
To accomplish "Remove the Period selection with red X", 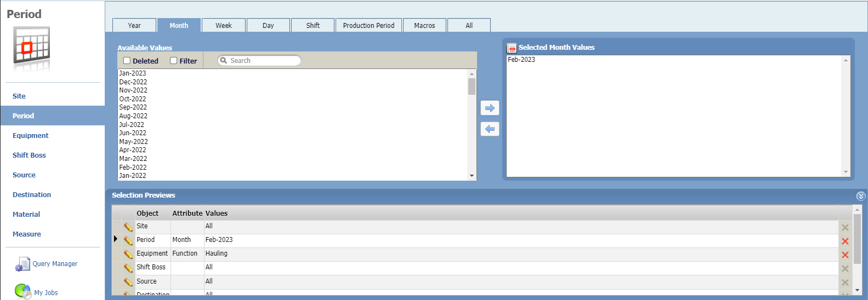I will pyautogui.click(x=845, y=241).
